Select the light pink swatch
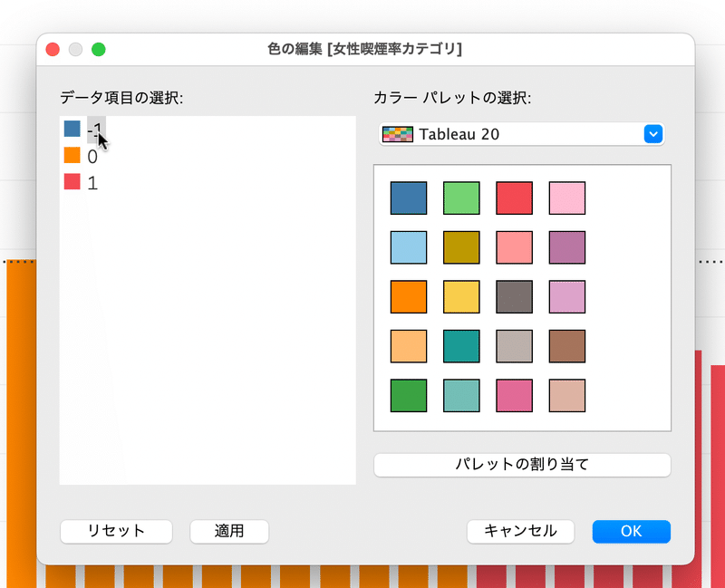 pos(567,198)
